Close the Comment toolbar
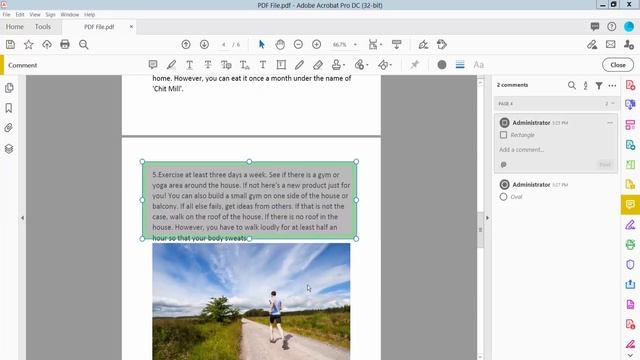The height and width of the screenshot is (360, 640). coord(618,65)
